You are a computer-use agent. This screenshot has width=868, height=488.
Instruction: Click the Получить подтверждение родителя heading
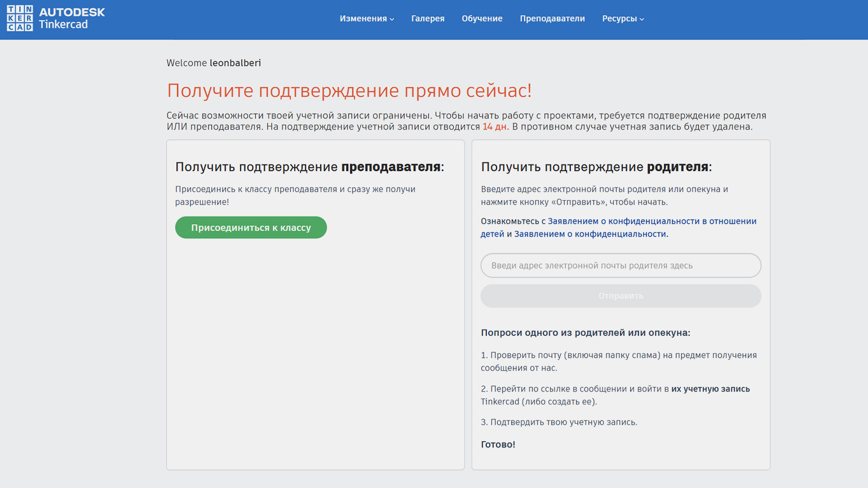pyautogui.click(x=596, y=167)
